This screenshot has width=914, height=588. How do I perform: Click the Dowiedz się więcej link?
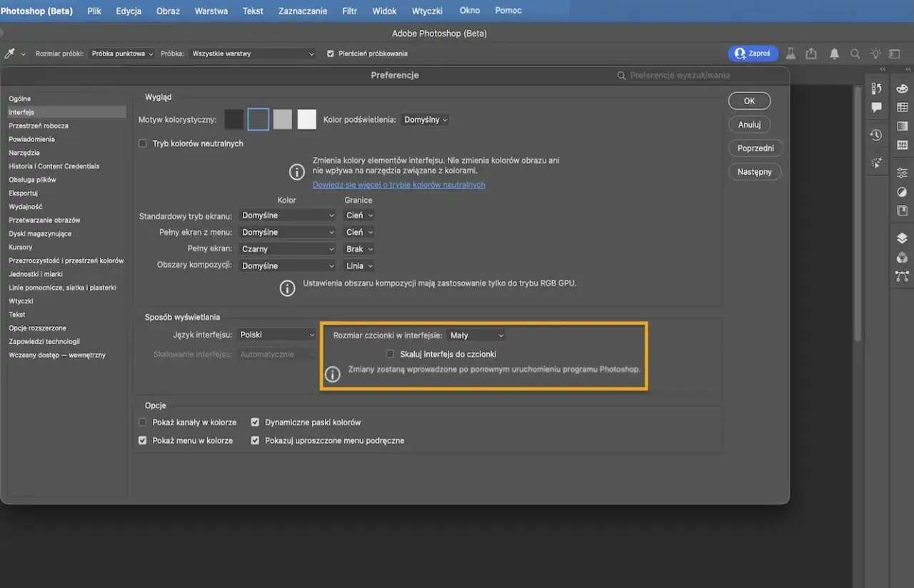coord(398,184)
